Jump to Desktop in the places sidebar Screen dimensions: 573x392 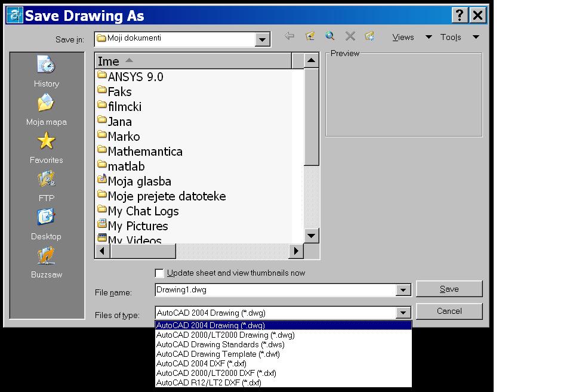pos(46,224)
